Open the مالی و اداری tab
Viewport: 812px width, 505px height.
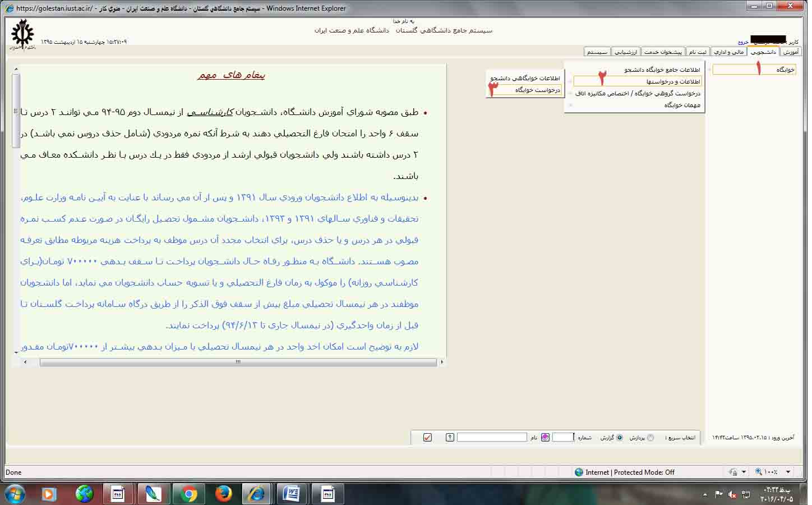tap(728, 52)
